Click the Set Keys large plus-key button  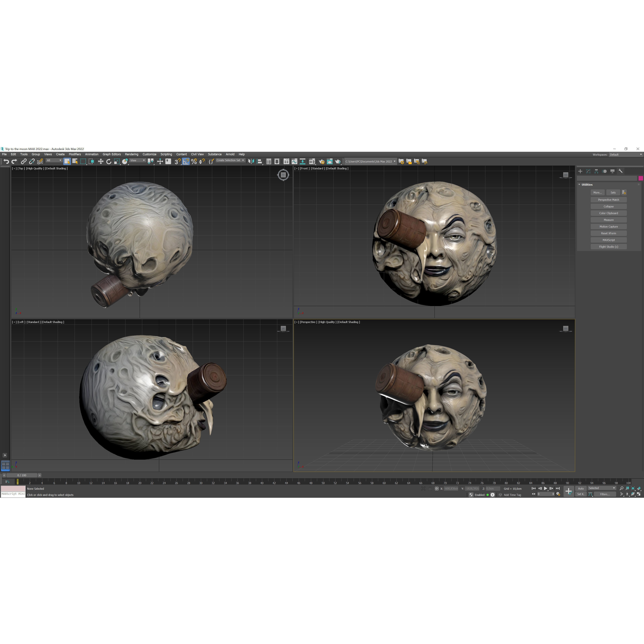pos(569,491)
